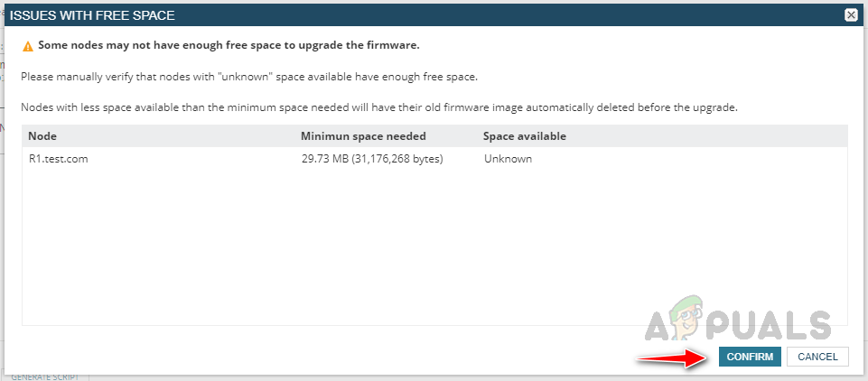
Task: Click the Unknown space available value
Action: pos(508,159)
